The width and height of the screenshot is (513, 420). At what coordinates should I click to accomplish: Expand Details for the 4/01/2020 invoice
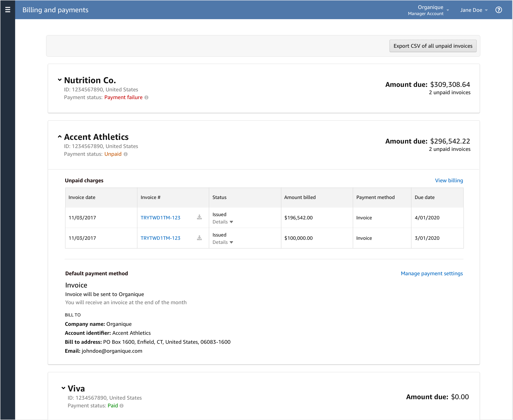223,222
